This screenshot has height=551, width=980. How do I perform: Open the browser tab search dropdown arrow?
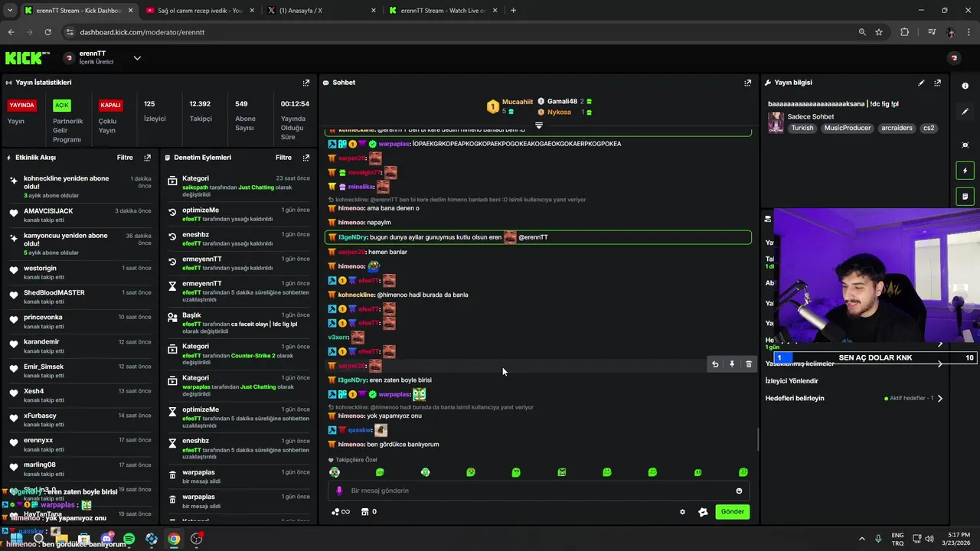(x=9, y=11)
